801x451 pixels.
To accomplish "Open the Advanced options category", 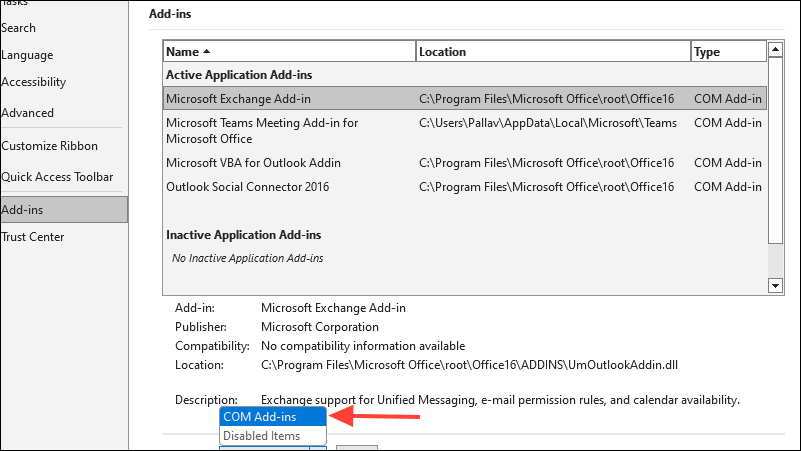I will click(28, 113).
